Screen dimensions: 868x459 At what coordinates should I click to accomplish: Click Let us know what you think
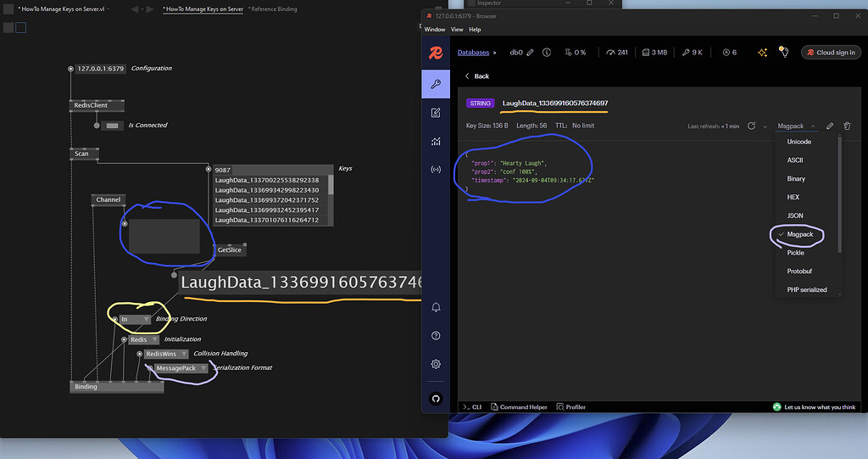click(814, 407)
